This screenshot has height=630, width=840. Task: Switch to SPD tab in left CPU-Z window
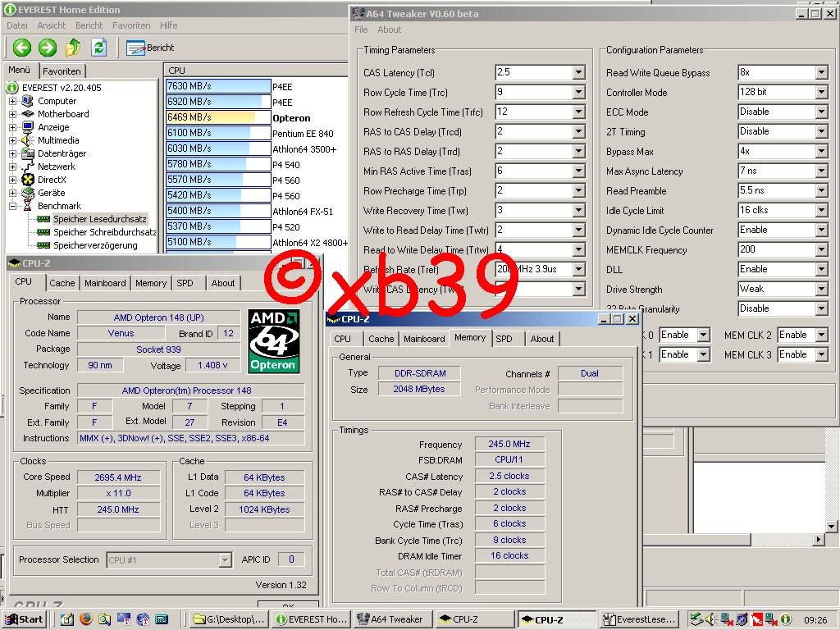tap(185, 283)
